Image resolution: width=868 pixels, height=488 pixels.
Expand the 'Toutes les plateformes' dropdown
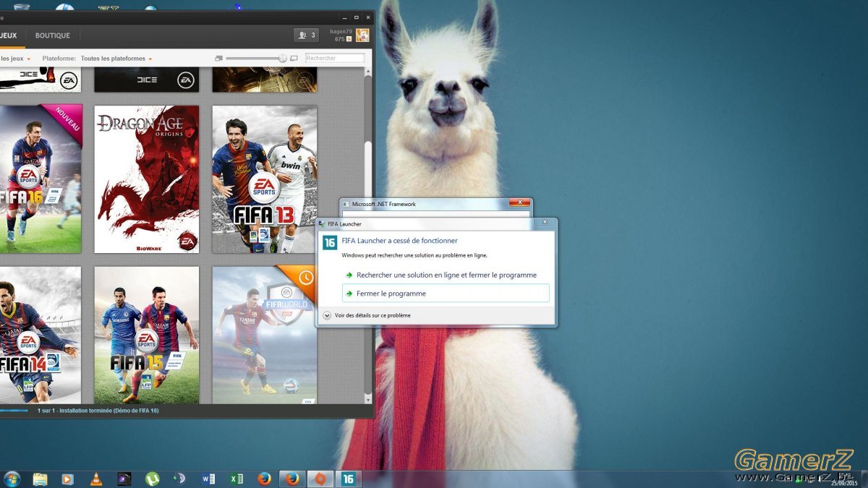(x=116, y=59)
